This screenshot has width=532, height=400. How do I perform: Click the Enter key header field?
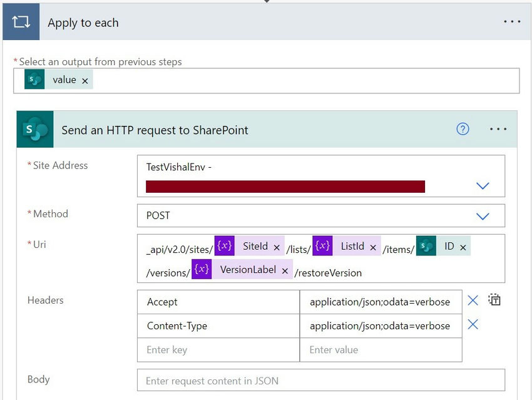coord(218,350)
